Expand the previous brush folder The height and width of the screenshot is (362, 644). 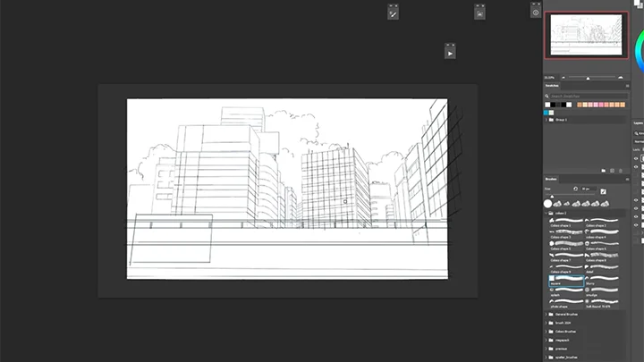547,349
